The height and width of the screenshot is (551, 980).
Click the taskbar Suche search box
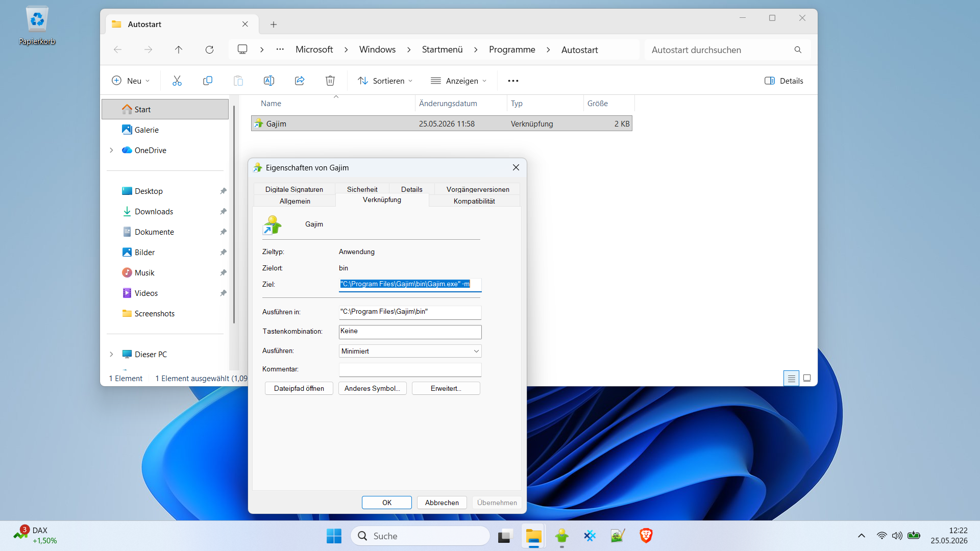click(x=420, y=536)
